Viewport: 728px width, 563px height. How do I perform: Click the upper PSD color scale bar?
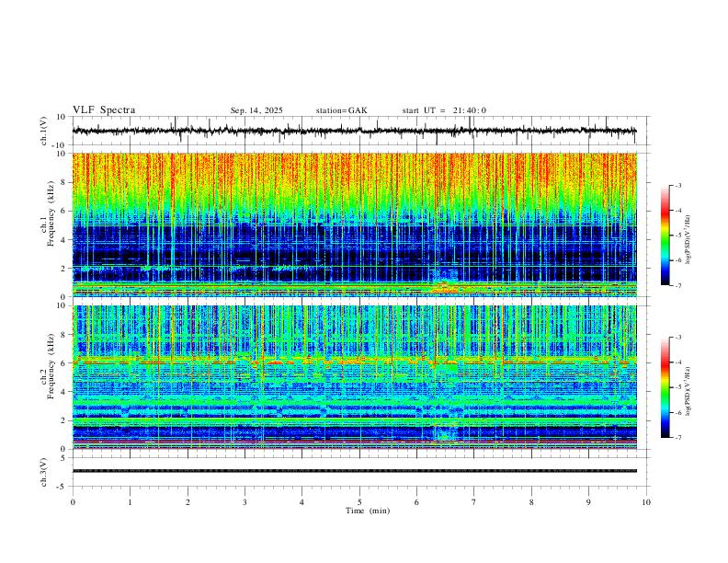point(665,236)
